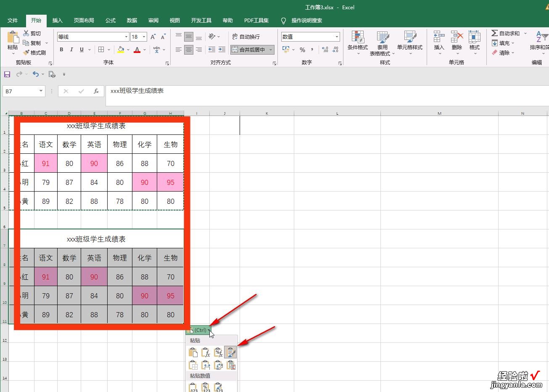Choose the No Borders paste option
Image resolution: width=549 pixels, height=392 pixels.
click(x=193, y=365)
